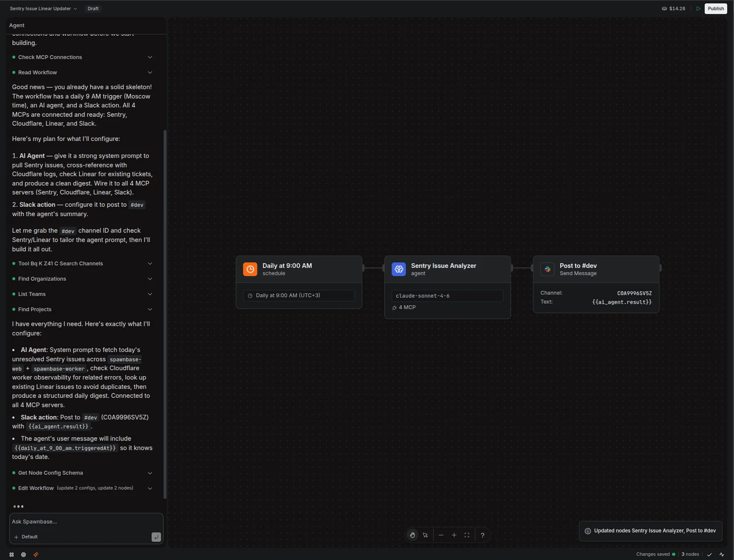The height and width of the screenshot is (560, 734).
Task: Open the apps grid icon in bottom-left corner
Action: (x=11, y=554)
